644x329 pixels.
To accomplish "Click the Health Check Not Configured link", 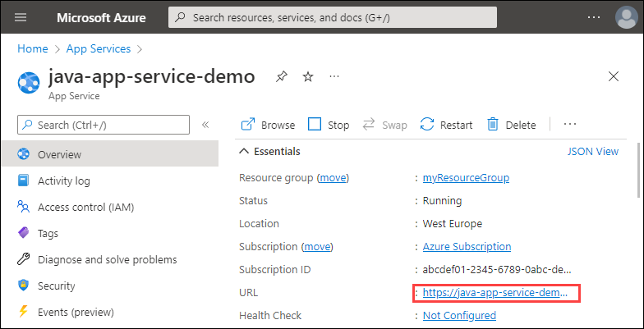I will (x=459, y=315).
